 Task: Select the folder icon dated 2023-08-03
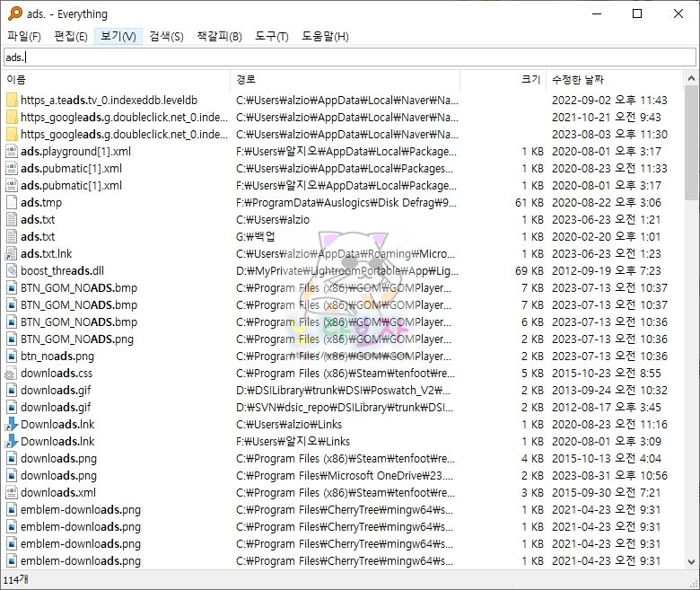coord(12,134)
